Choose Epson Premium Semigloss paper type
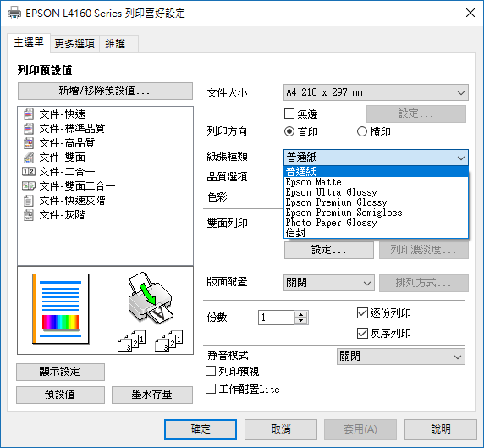484x448 pixels. 376,213
